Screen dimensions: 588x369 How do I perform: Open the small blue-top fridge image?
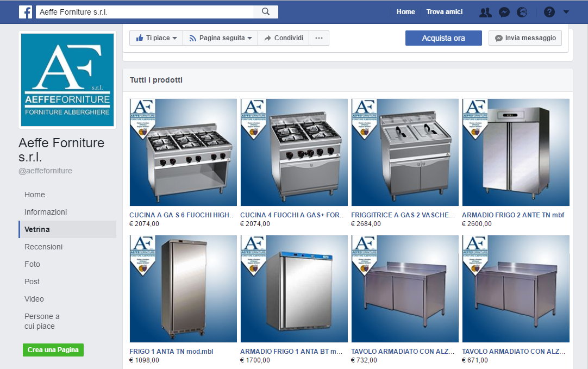coord(294,289)
